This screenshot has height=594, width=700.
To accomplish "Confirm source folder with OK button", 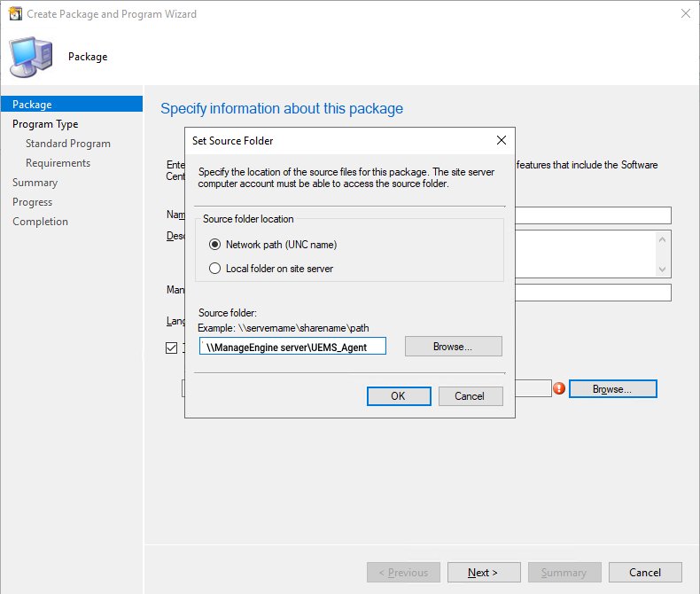I will pos(399,396).
